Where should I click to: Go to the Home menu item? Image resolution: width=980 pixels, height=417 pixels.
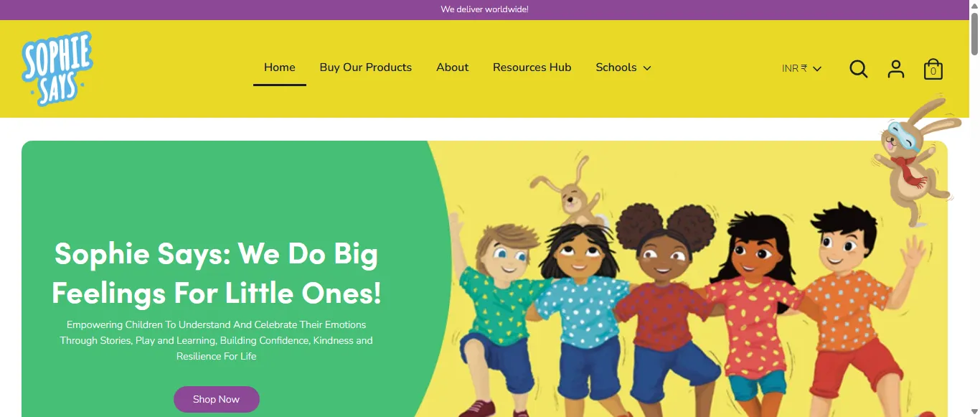[280, 67]
